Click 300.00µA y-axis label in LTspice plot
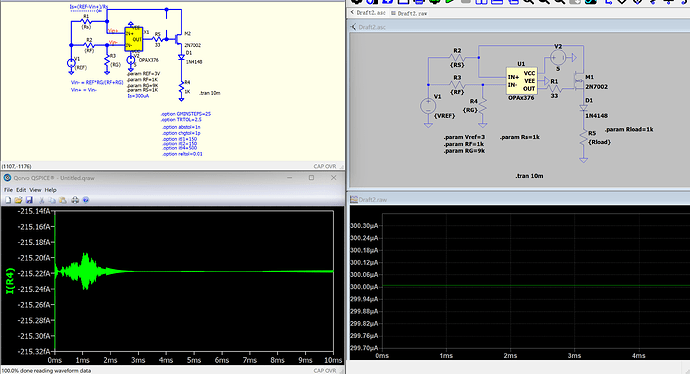 coord(364,287)
